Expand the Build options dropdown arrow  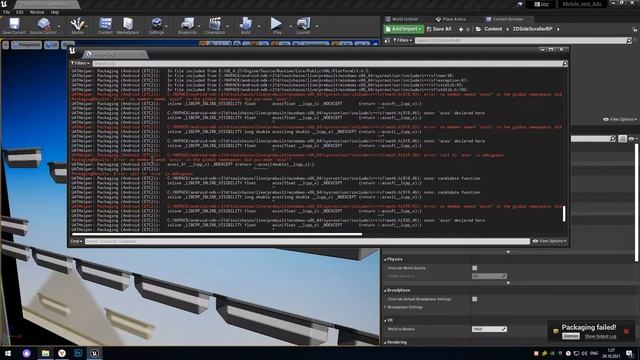click(x=259, y=26)
